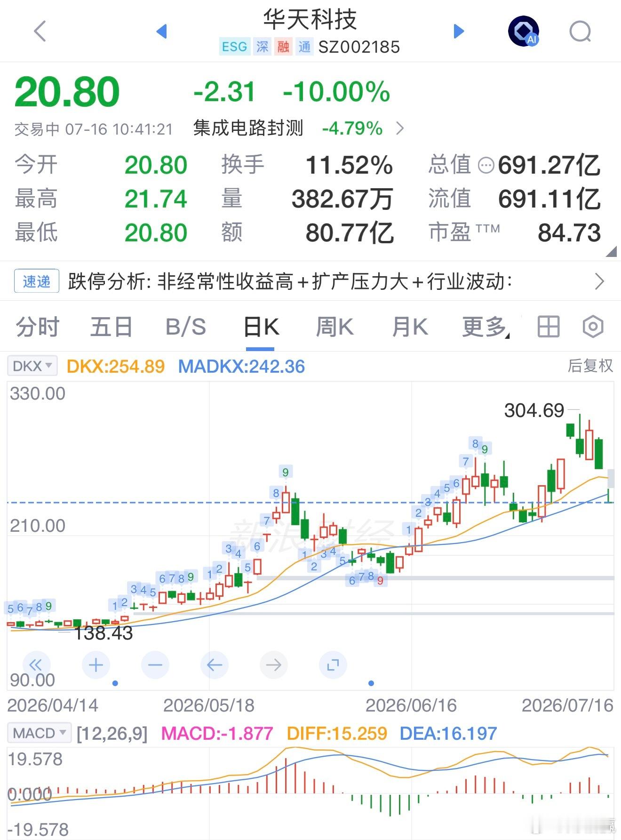Move chart right with arrow button
Screen dimensions: 621x840
coord(274,665)
